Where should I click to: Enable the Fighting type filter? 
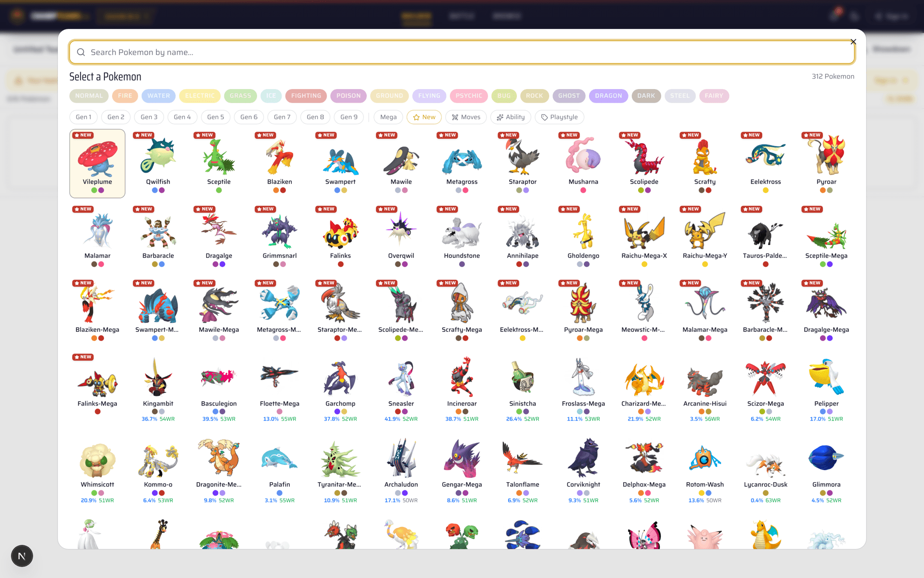point(306,96)
